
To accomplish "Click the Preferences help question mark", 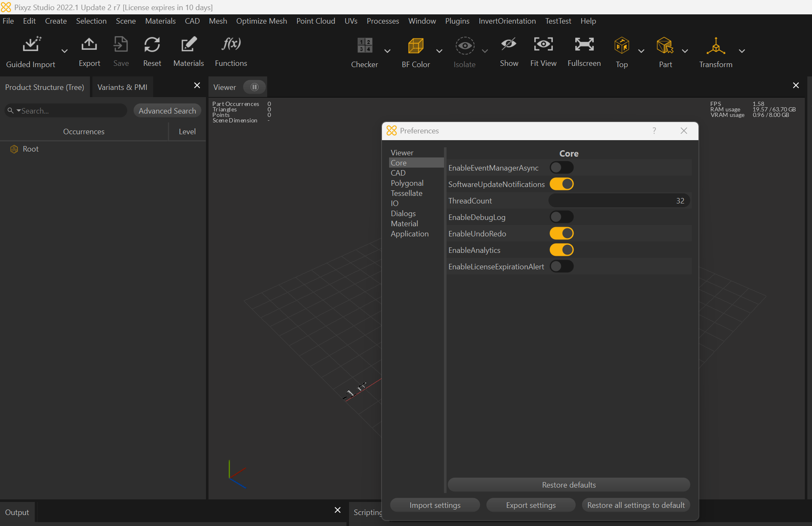I will coord(654,131).
